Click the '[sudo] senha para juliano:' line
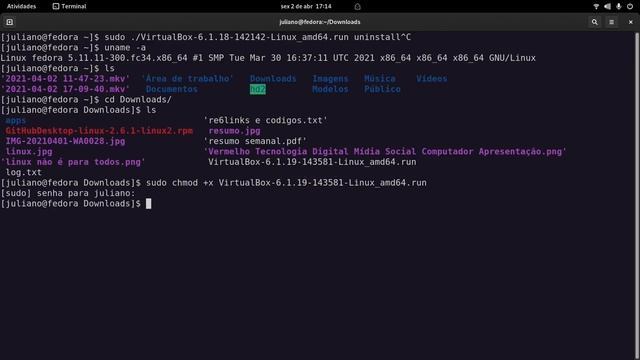Image resolution: width=640 pixels, height=360 pixels. [x=68, y=193]
